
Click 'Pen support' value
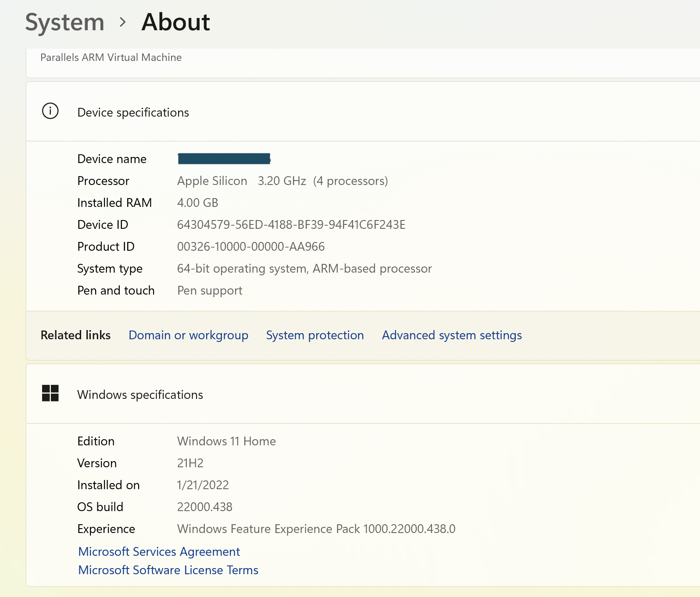(x=210, y=291)
